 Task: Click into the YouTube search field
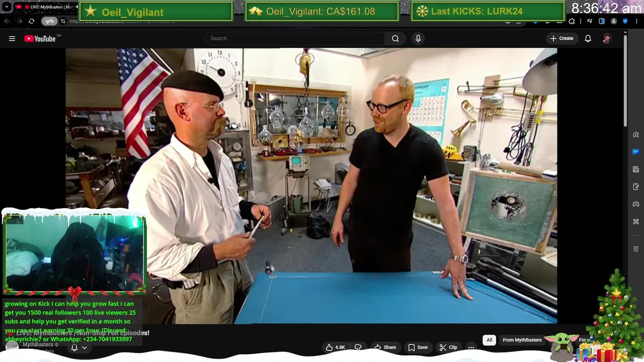tap(295, 38)
